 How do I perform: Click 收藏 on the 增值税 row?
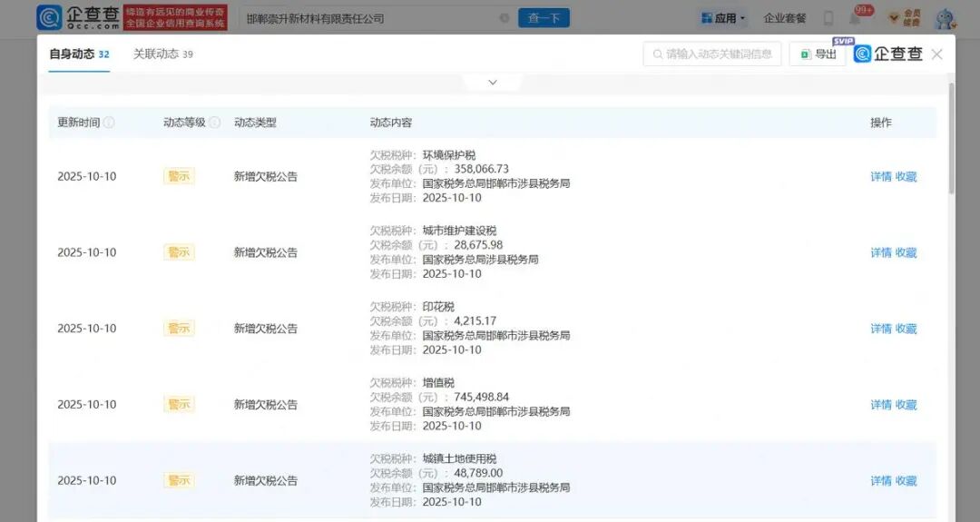point(906,405)
